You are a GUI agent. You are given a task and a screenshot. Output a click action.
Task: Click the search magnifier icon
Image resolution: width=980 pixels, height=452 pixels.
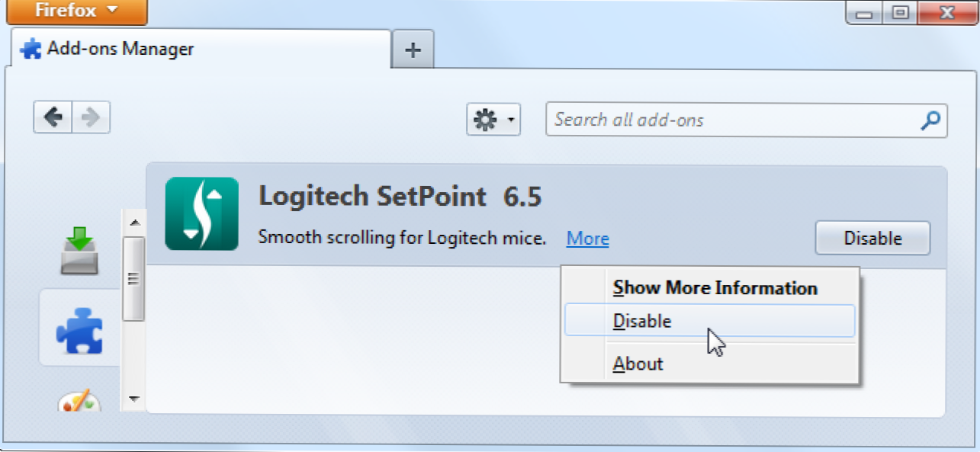[x=930, y=120]
